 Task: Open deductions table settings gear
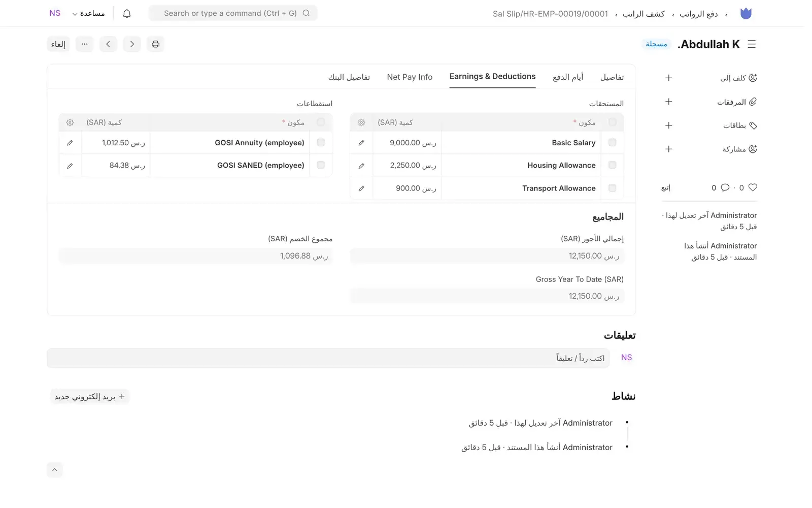[x=70, y=122]
